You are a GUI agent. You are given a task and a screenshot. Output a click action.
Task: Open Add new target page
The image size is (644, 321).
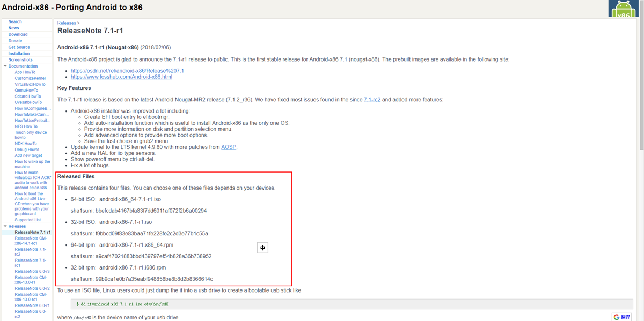point(28,155)
